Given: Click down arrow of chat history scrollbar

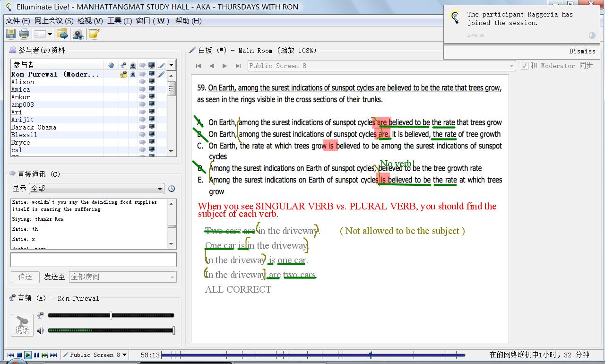Looking at the screenshot, I should (172, 244).
